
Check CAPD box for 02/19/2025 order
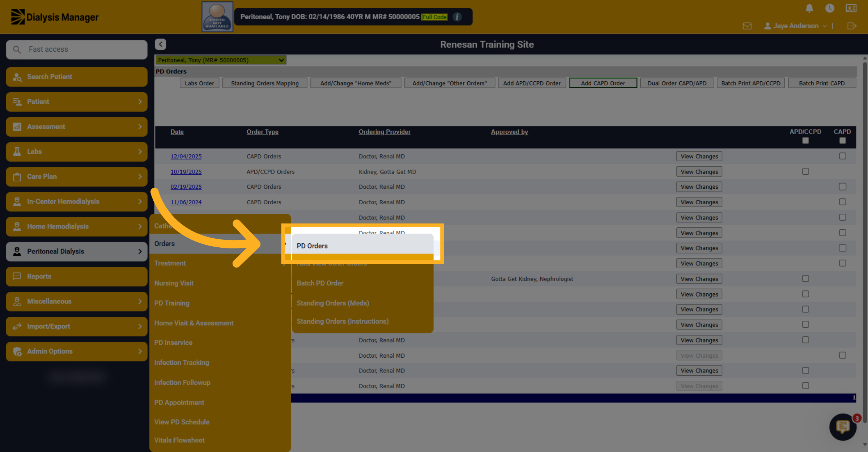click(843, 187)
